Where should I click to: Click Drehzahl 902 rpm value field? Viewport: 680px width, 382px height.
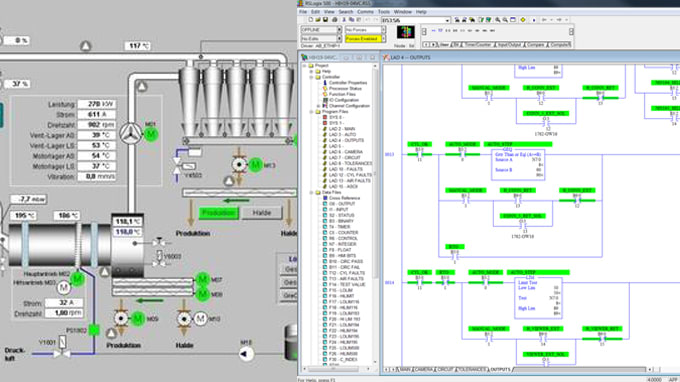(96, 125)
